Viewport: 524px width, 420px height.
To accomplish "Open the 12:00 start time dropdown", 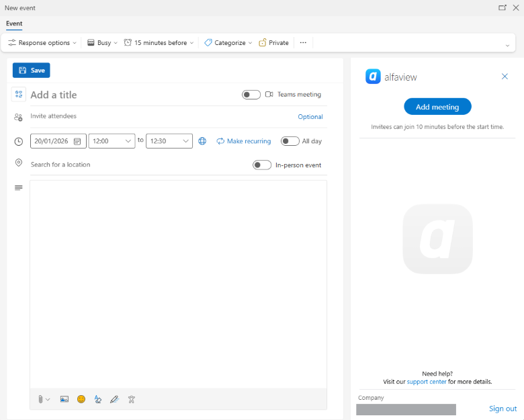I will tap(112, 141).
